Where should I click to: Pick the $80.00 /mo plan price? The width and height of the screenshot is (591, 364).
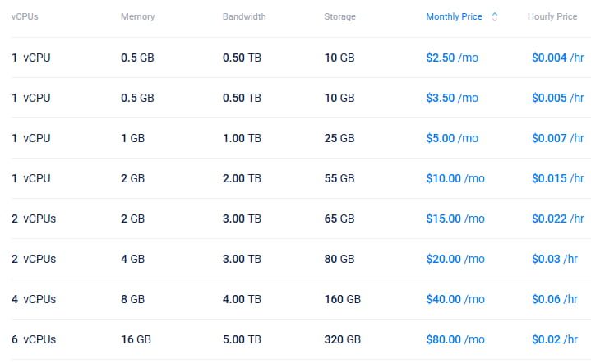coord(455,339)
